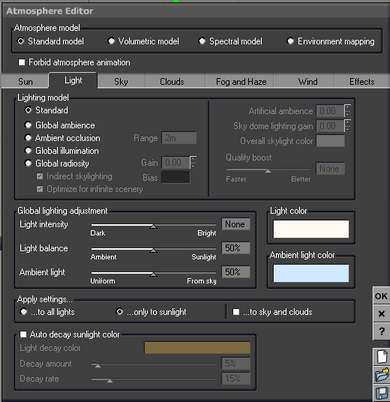The height and width of the screenshot is (402, 390).
Task: Click the Artificial ambience value field
Action: pyautogui.click(x=330, y=111)
